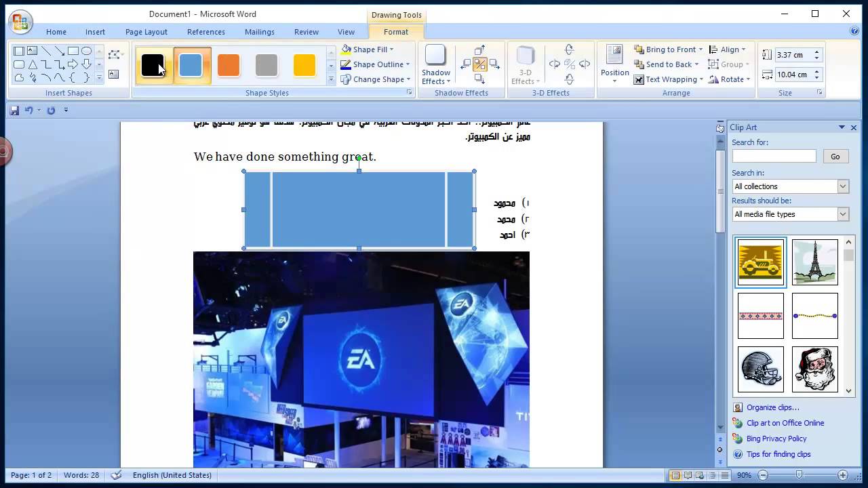868x488 pixels.
Task: Choose the Isosceles Triangle shape
Action: click(x=33, y=64)
